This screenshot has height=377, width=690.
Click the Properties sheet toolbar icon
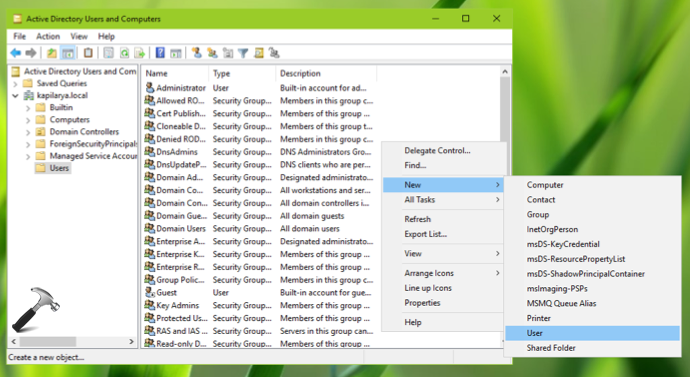108,53
